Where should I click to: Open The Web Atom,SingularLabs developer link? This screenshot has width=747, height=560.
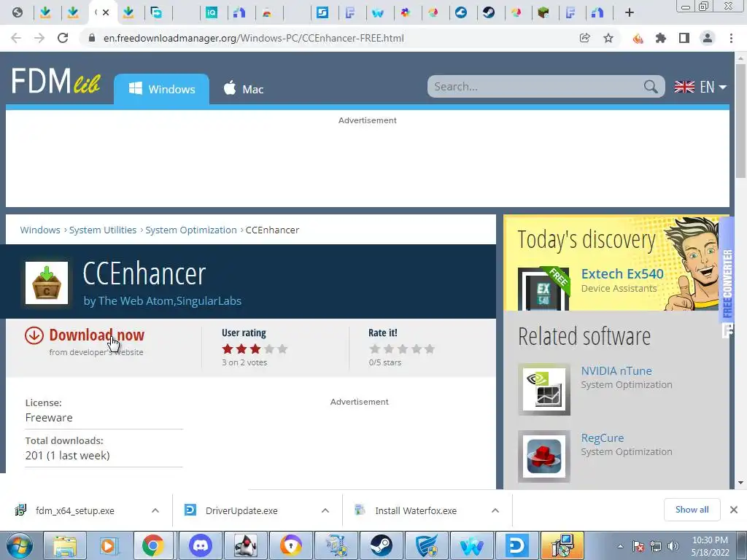(169, 301)
